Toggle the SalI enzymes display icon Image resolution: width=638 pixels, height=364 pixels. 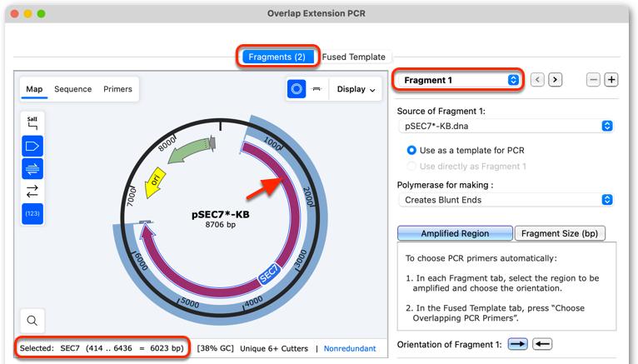coord(32,123)
